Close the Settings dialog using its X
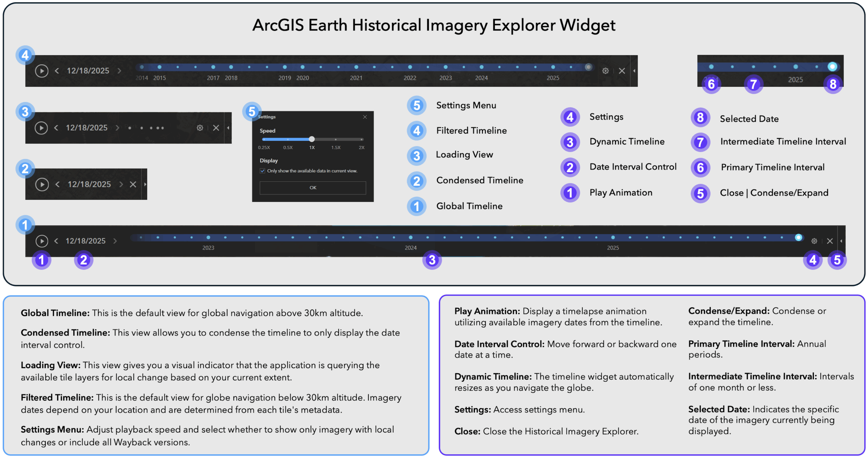The height and width of the screenshot is (459, 868). pos(365,117)
